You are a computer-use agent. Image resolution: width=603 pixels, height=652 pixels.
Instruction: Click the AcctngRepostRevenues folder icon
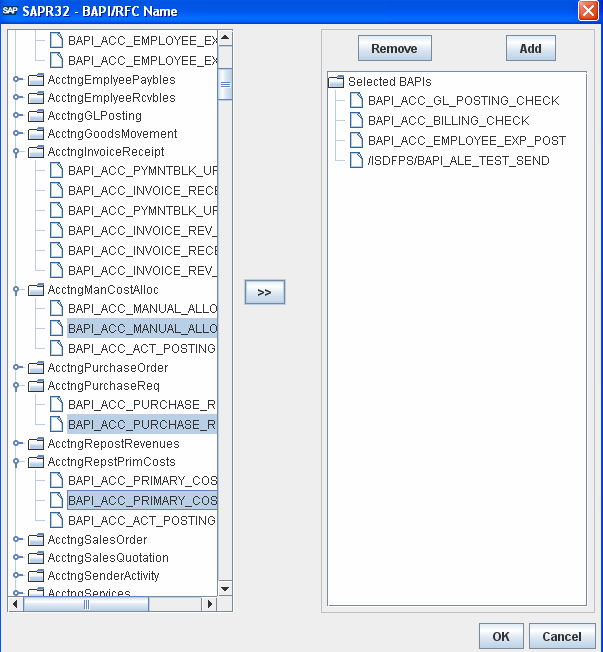[x=36, y=444]
